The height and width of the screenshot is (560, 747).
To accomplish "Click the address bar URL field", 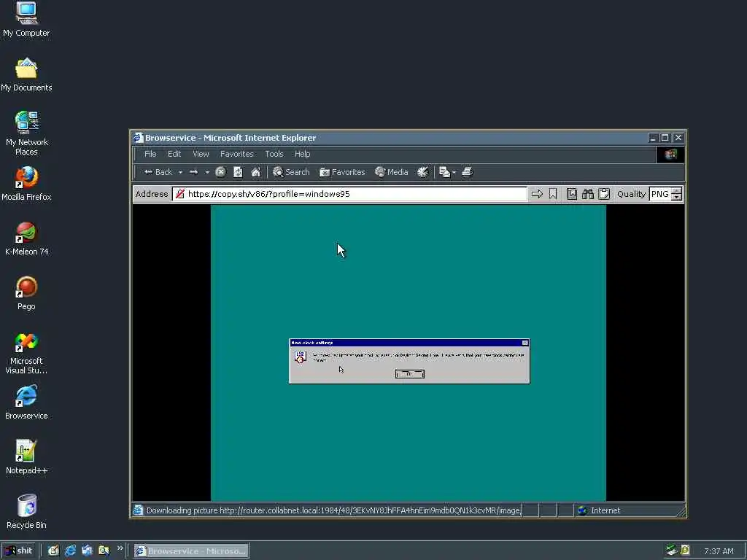I will pos(349,194).
